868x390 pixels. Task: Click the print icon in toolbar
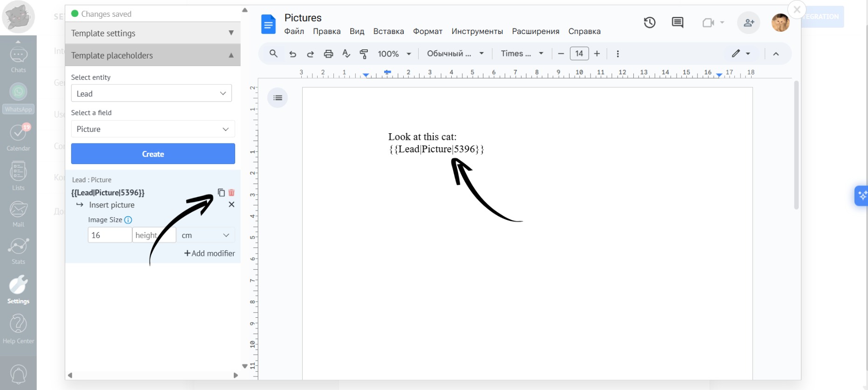(x=328, y=54)
